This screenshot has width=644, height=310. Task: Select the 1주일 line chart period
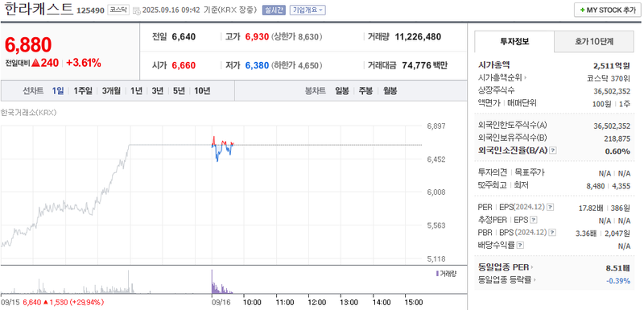(x=83, y=91)
